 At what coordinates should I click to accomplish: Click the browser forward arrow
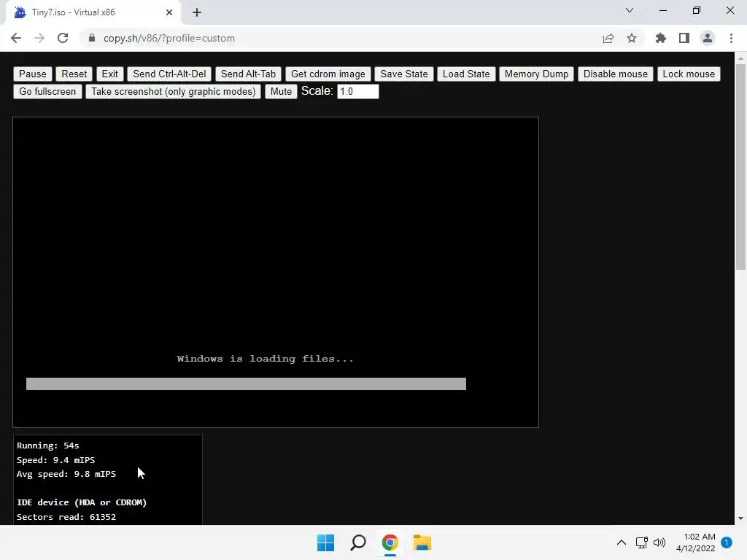point(39,38)
